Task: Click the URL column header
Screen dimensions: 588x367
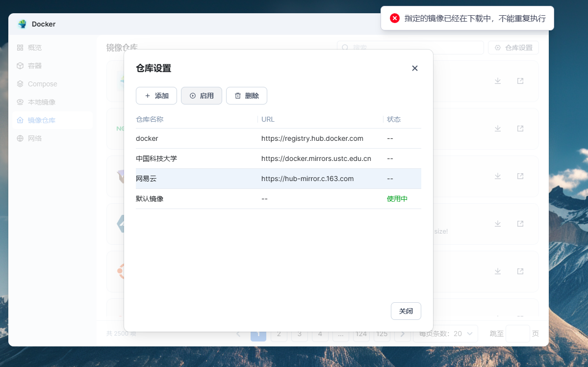Action: point(268,119)
